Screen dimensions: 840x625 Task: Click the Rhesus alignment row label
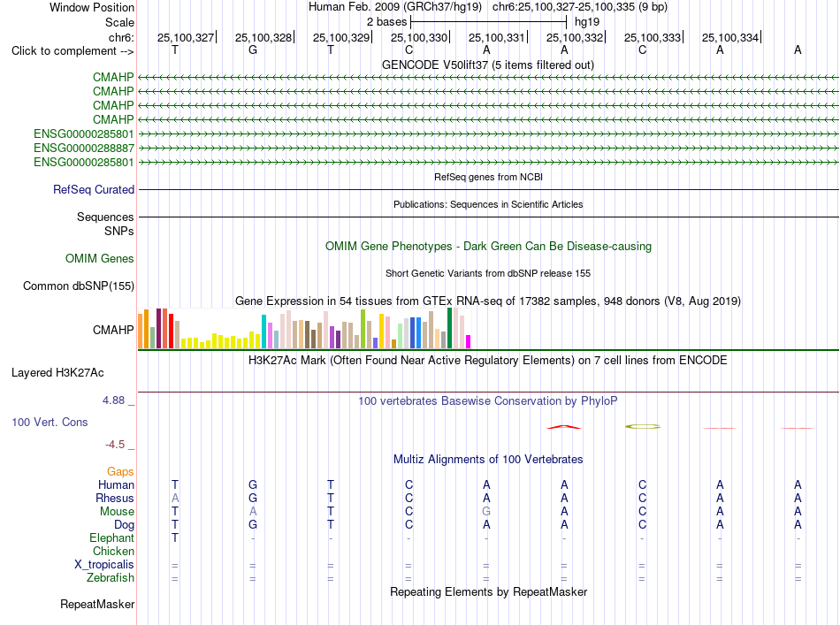(x=115, y=498)
